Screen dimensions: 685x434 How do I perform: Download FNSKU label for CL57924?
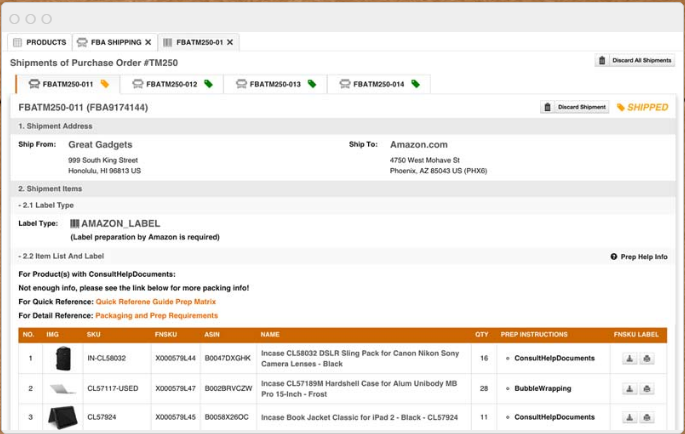[630, 417]
